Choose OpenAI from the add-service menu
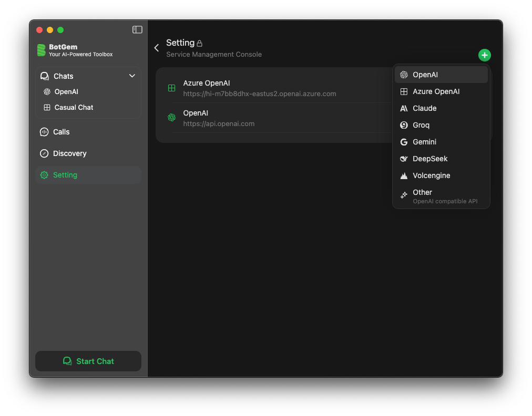This screenshot has width=532, height=416. [441, 75]
